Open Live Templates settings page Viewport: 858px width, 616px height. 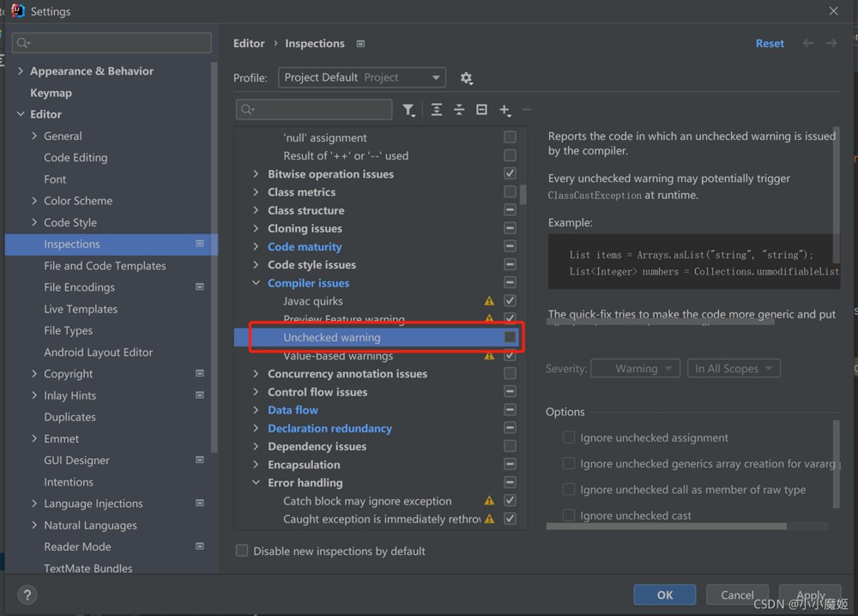click(81, 309)
